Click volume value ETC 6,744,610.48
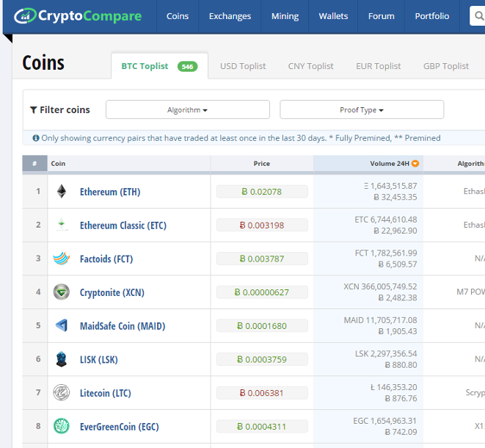The height and width of the screenshot is (448, 485). click(x=386, y=220)
